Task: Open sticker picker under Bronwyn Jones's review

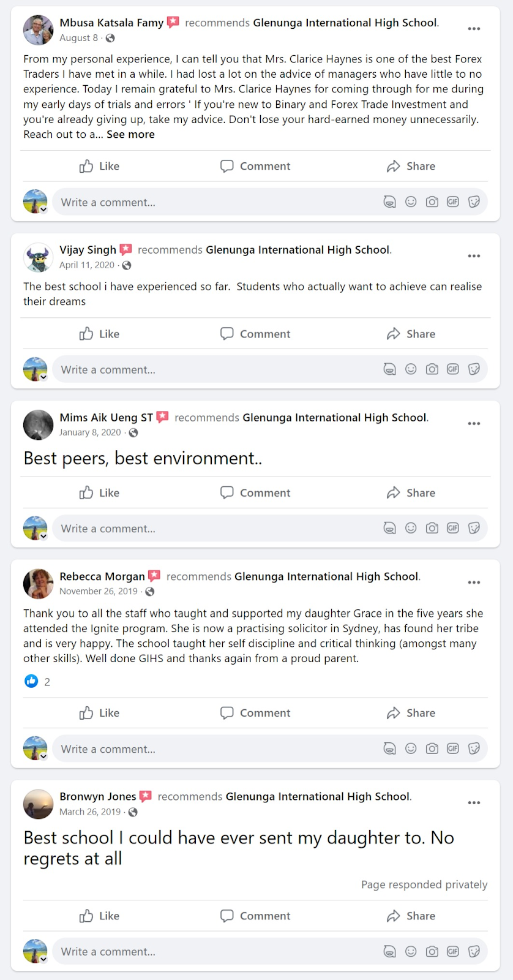Action: [x=474, y=951]
